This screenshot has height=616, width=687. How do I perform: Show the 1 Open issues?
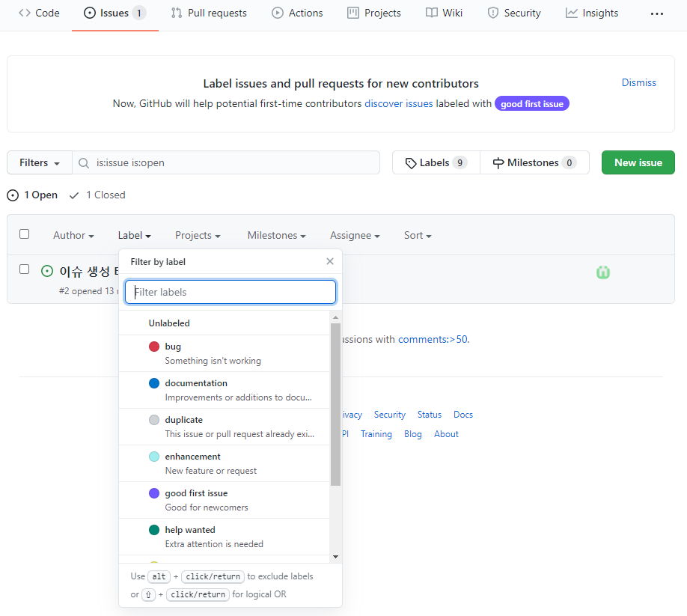pos(32,195)
